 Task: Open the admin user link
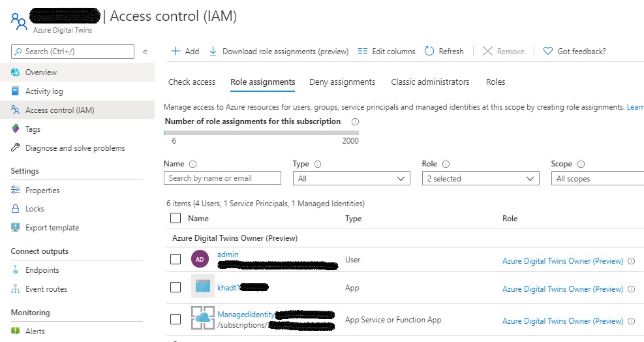tap(228, 255)
